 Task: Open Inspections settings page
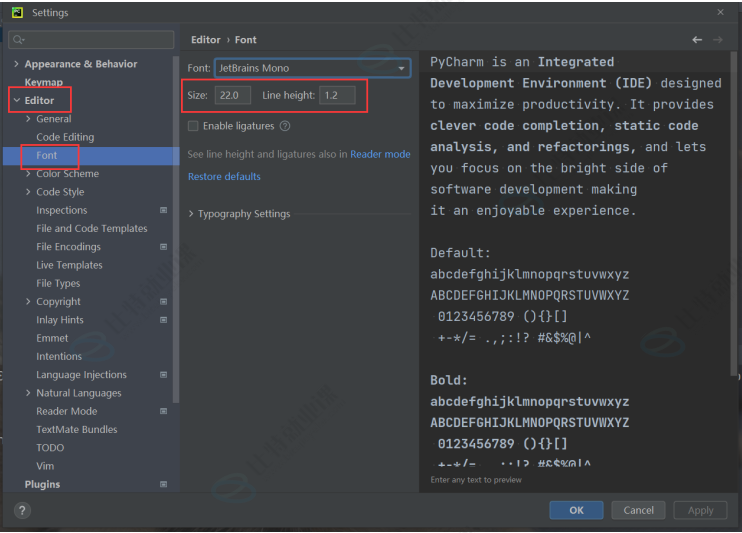62,210
